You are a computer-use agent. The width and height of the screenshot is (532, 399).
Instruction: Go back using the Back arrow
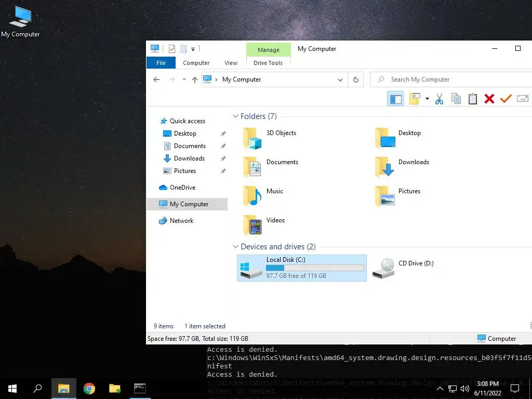pos(156,79)
